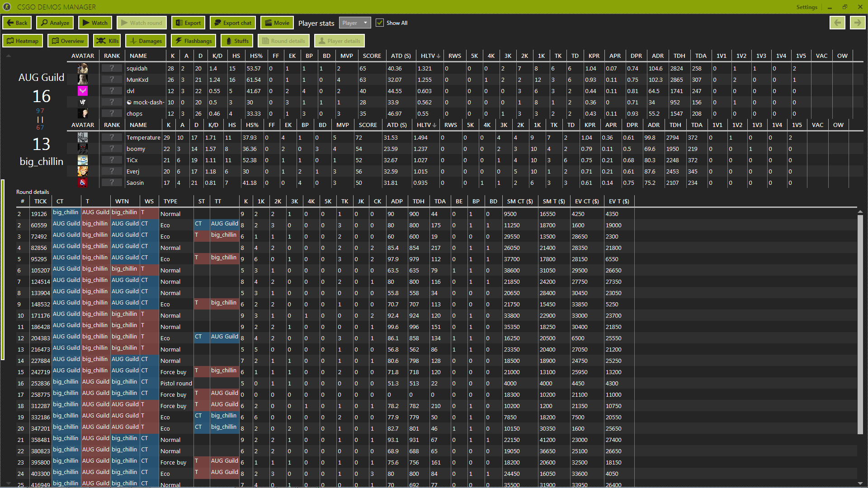Click Export chat button
Screen dimensions: 868x488
click(233, 23)
